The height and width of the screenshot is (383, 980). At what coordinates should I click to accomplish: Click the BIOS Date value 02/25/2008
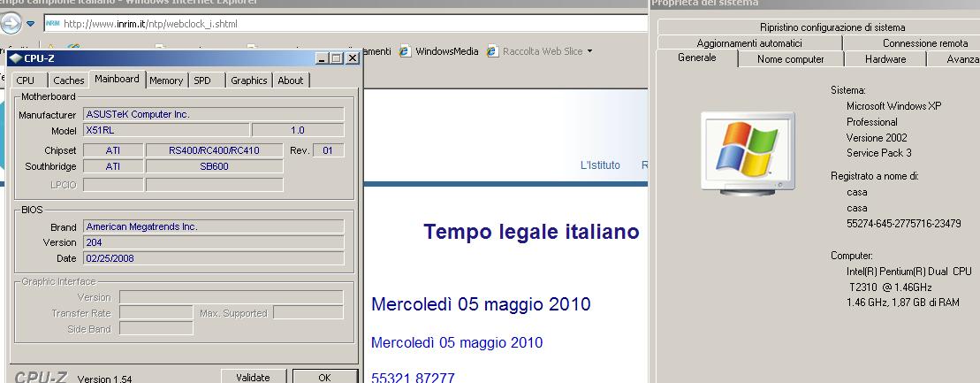(x=214, y=257)
